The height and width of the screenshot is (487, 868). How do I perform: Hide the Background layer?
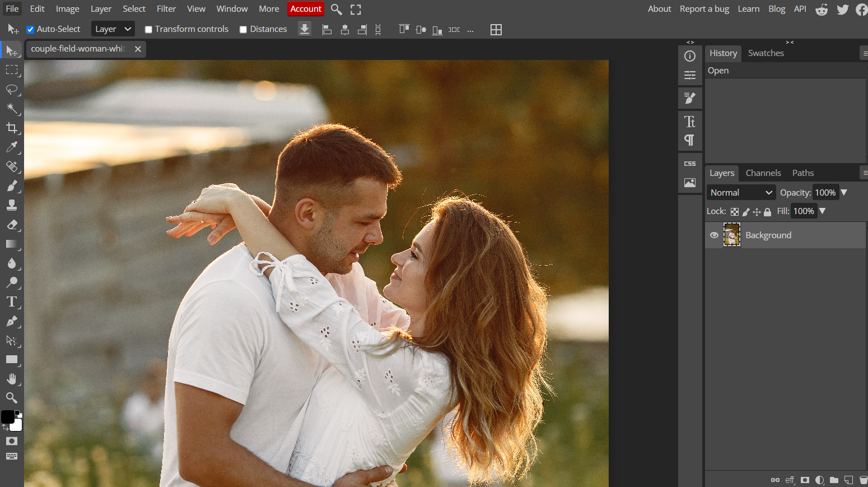tap(713, 235)
